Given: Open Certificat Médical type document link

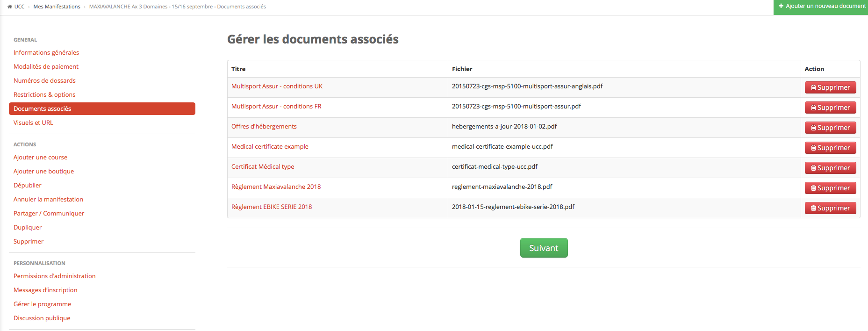Looking at the screenshot, I should tap(263, 166).
